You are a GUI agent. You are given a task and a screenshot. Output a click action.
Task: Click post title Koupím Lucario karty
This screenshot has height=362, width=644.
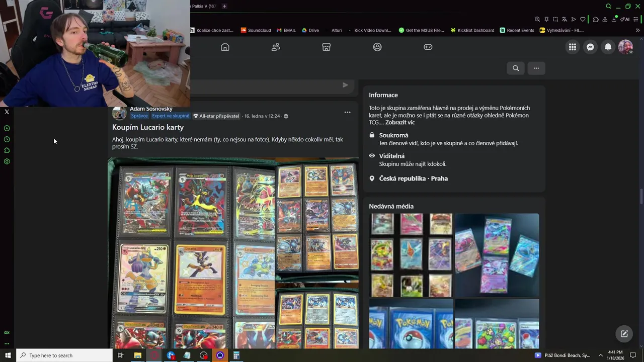[148, 127]
